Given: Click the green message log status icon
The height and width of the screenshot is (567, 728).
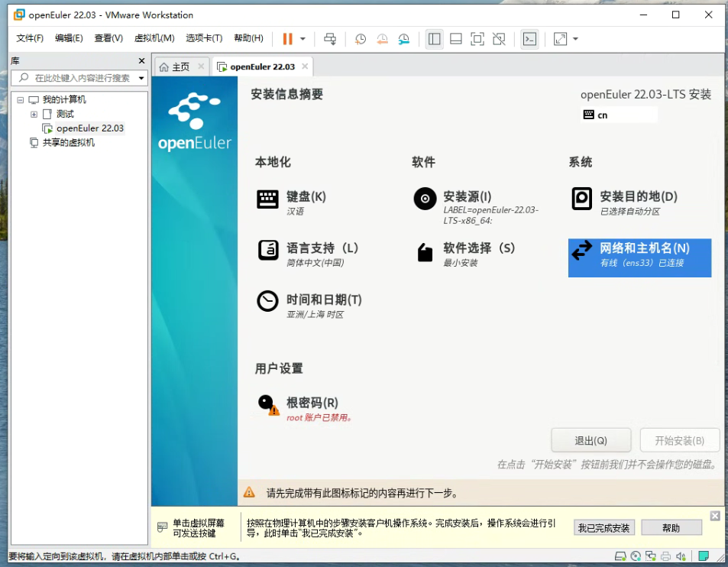Looking at the screenshot, I should click(x=704, y=556).
